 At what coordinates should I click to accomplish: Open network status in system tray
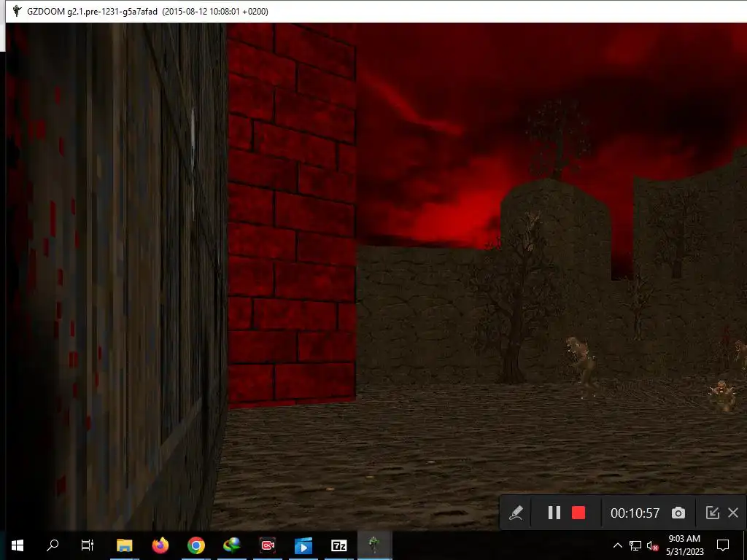635,545
